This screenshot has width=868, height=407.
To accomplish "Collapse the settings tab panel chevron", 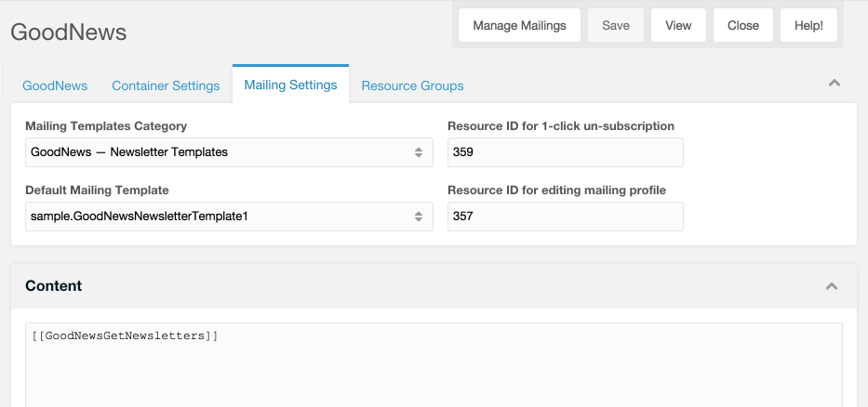I will [x=835, y=84].
